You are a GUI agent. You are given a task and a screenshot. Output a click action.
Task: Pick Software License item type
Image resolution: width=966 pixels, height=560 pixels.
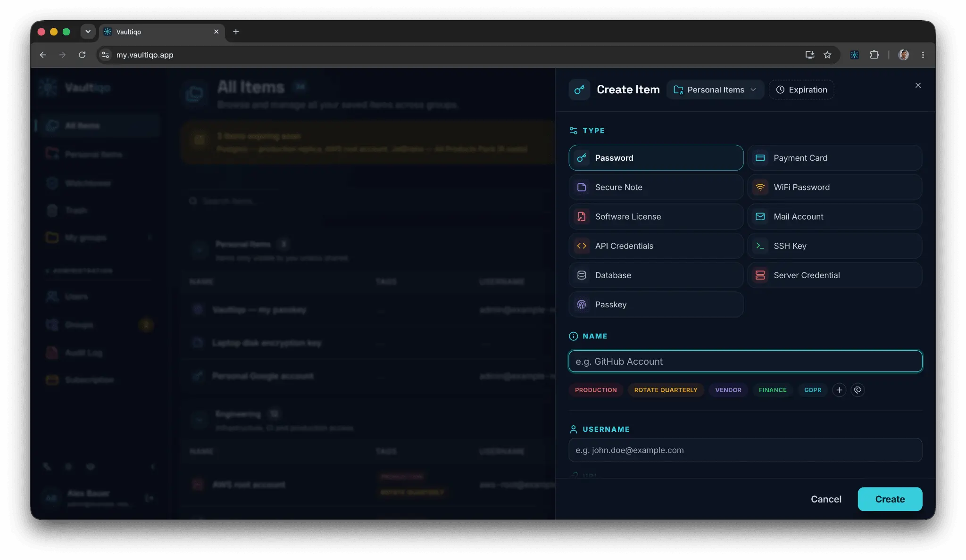(656, 216)
